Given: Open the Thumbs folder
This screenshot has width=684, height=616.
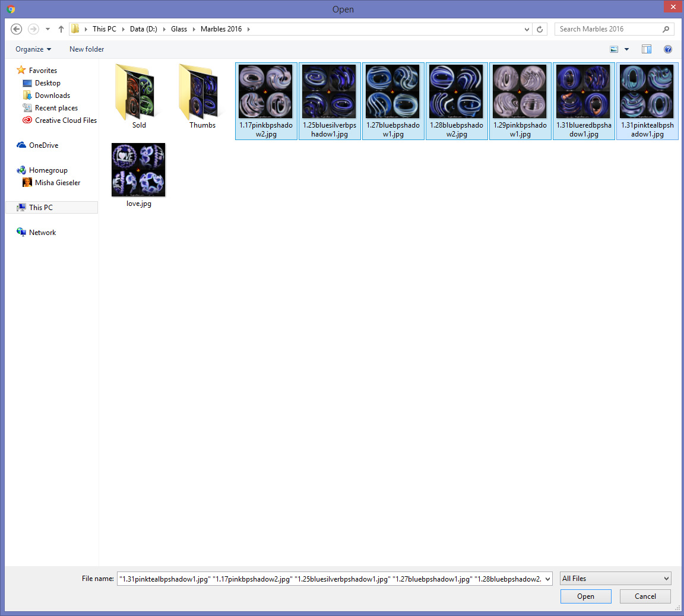Looking at the screenshot, I should point(202,96).
